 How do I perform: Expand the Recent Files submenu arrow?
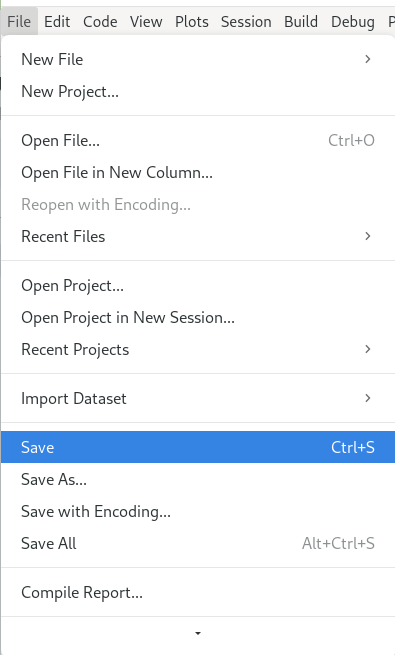367,236
